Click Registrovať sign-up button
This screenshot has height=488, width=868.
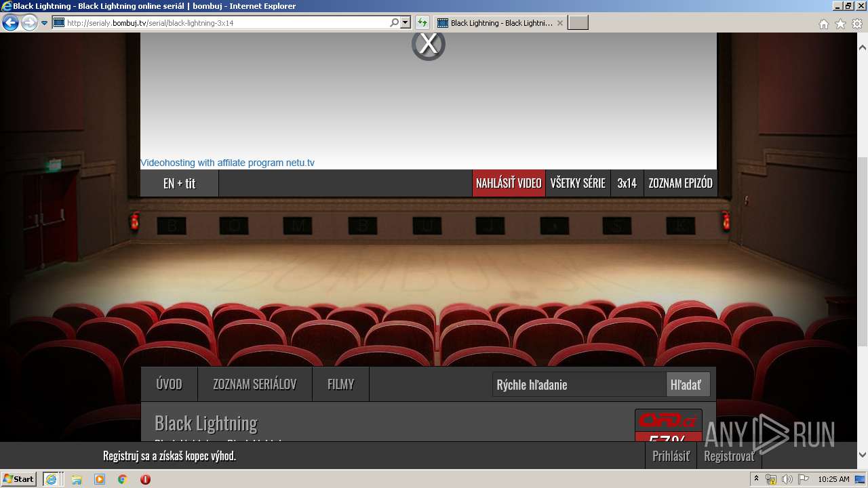coord(729,456)
